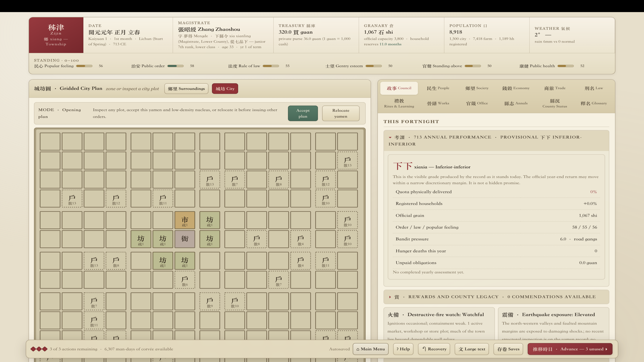The width and height of the screenshot is (644, 362).
Task: Open the 鄉望 Society tab
Action: click(477, 88)
